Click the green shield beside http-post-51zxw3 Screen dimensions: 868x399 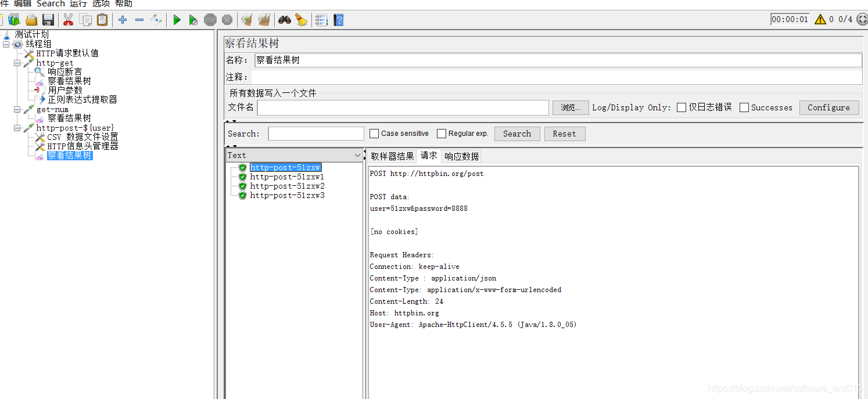click(243, 195)
